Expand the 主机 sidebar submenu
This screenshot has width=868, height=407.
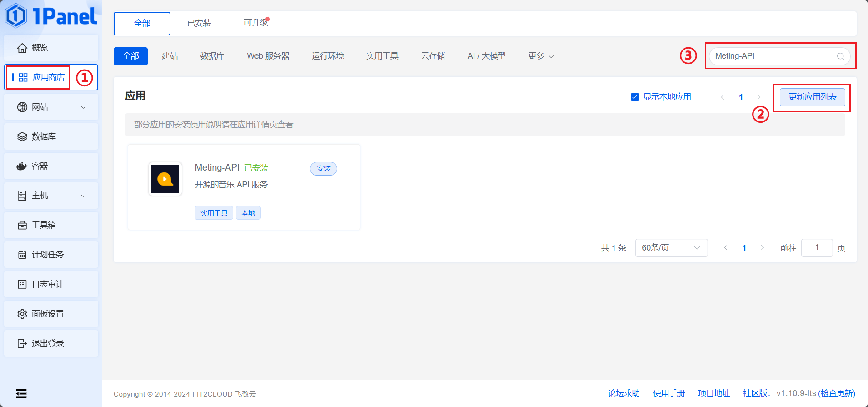pyautogui.click(x=83, y=196)
